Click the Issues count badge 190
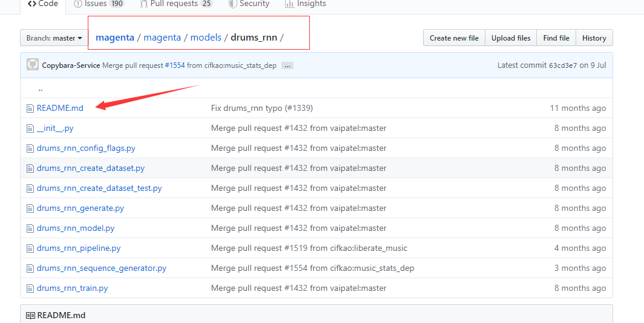 117,4
